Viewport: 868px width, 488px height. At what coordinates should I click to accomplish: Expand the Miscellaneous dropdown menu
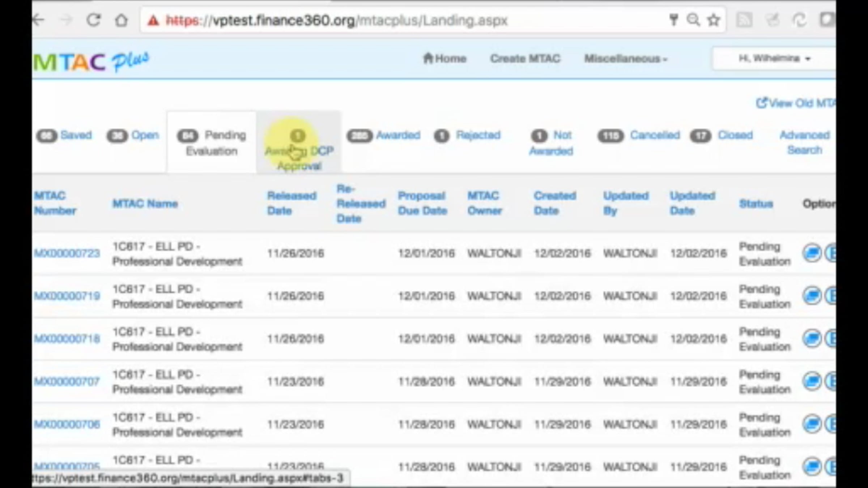click(625, 59)
